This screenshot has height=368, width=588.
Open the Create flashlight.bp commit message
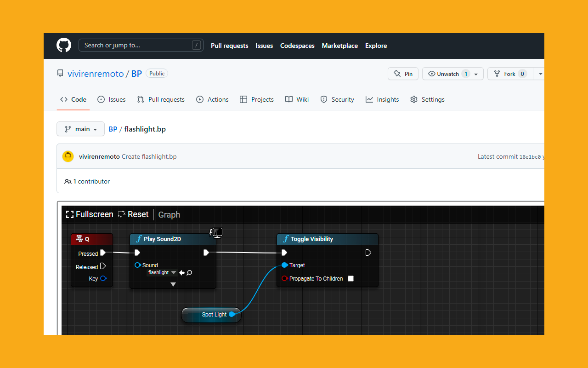click(x=149, y=156)
